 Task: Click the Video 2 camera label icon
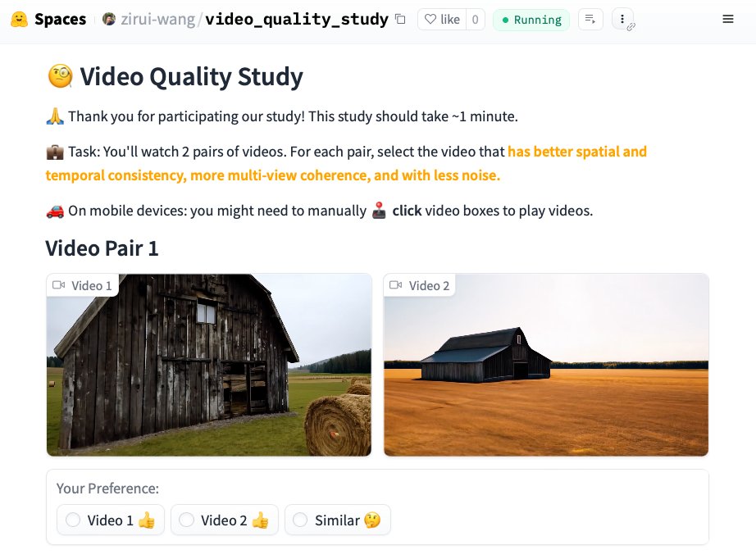(x=396, y=284)
